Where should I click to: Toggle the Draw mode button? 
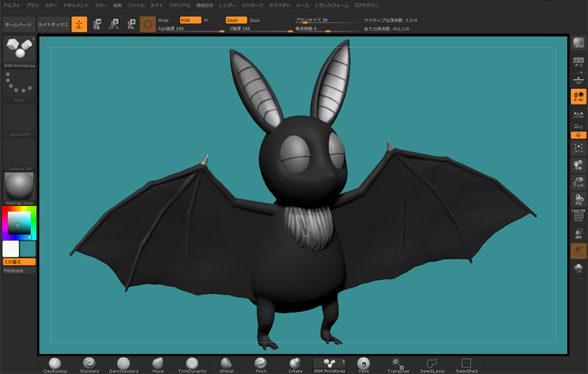[79, 24]
